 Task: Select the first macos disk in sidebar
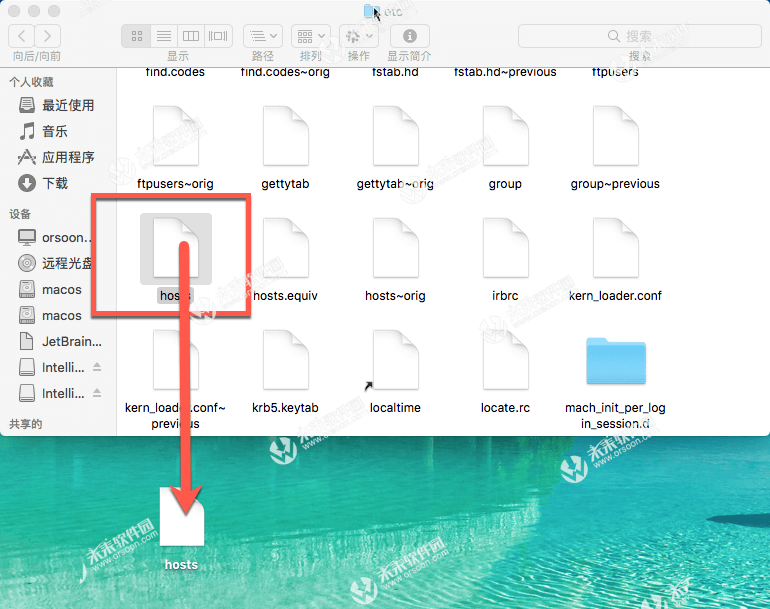click(x=50, y=289)
